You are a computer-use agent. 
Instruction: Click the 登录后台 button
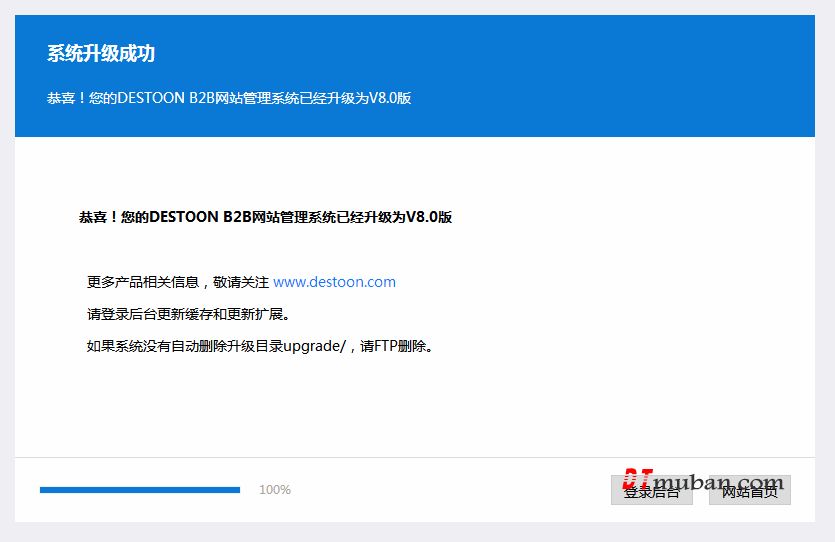pos(651,491)
